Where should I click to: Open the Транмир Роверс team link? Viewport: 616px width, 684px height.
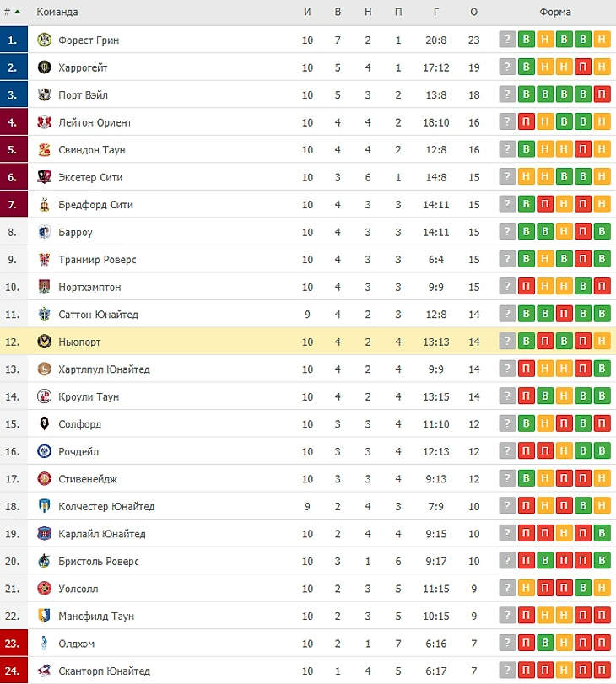[97, 260]
